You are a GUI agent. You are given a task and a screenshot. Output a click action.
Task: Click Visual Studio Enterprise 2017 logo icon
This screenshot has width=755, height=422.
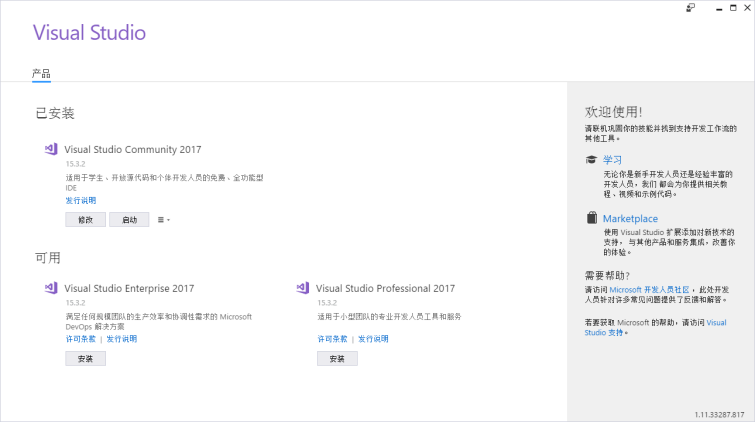pos(51,288)
